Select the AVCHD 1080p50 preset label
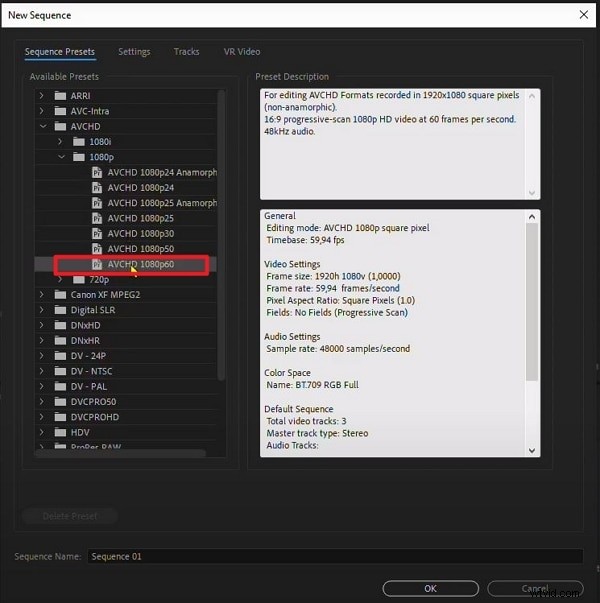Image resolution: width=600 pixels, height=603 pixels. click(x=141, y=249)
